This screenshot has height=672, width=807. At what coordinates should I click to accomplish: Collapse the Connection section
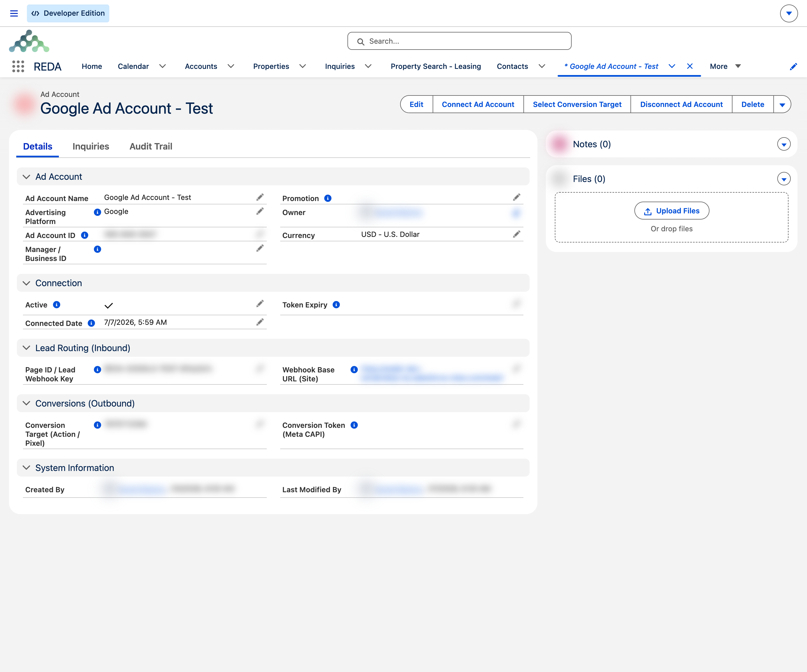point(27,283)
